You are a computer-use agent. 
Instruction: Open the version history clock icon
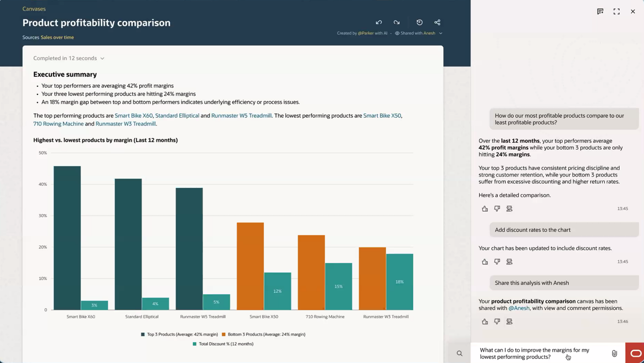pyautogui.click(x=419, y=22)
